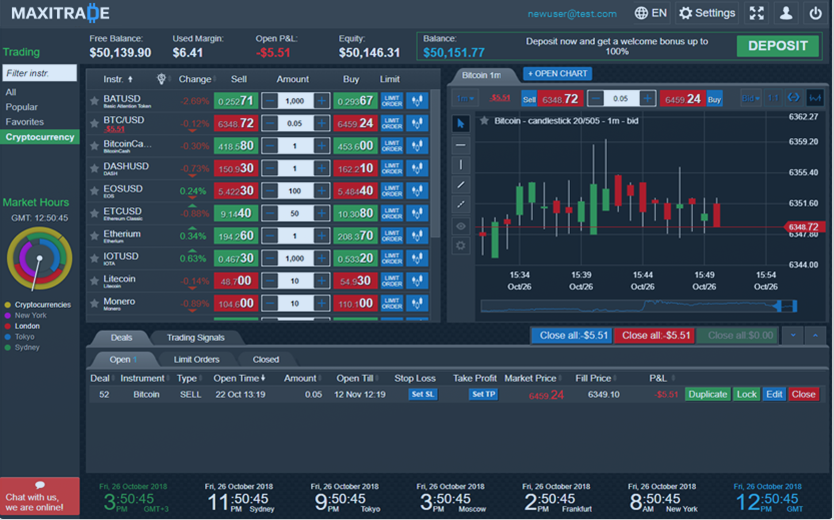Viewport: 834px width, 520px height.
Task: Click Limit Order for Etherium
Action: pyautogui.click(x=392, y=236)
